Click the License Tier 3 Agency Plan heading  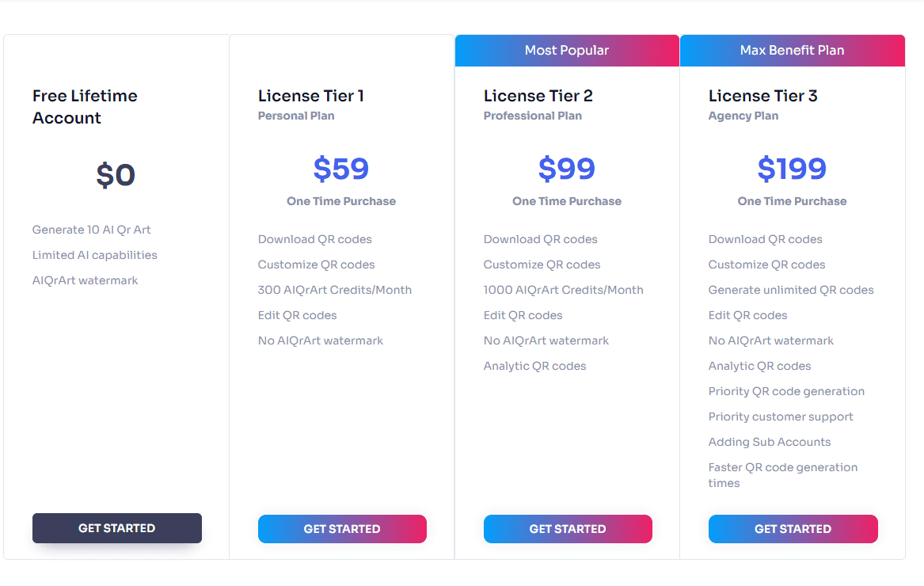pyautogui.click(x=762, y=95)
